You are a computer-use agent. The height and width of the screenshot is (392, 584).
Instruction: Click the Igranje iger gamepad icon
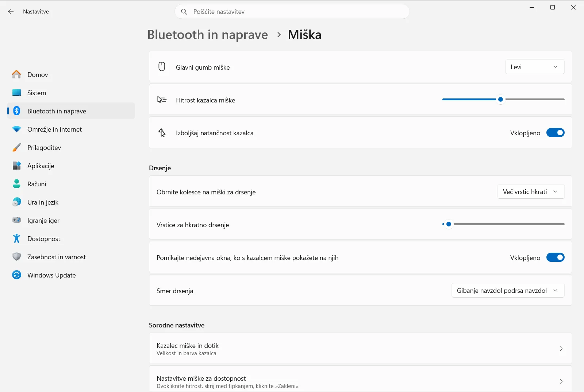16,220
